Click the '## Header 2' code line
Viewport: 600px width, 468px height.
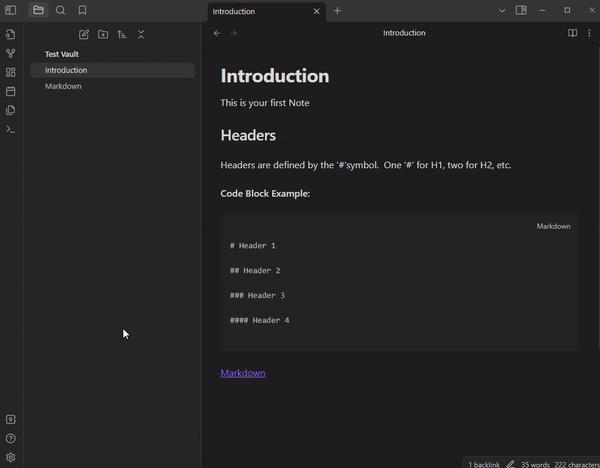[x=255, y=271]
